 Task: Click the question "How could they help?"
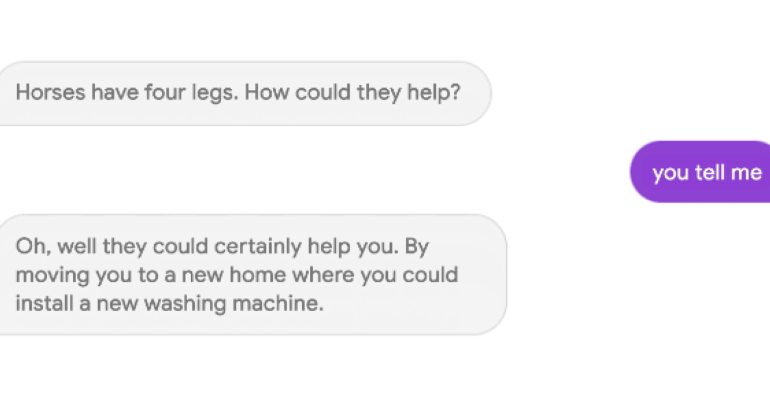353,93
